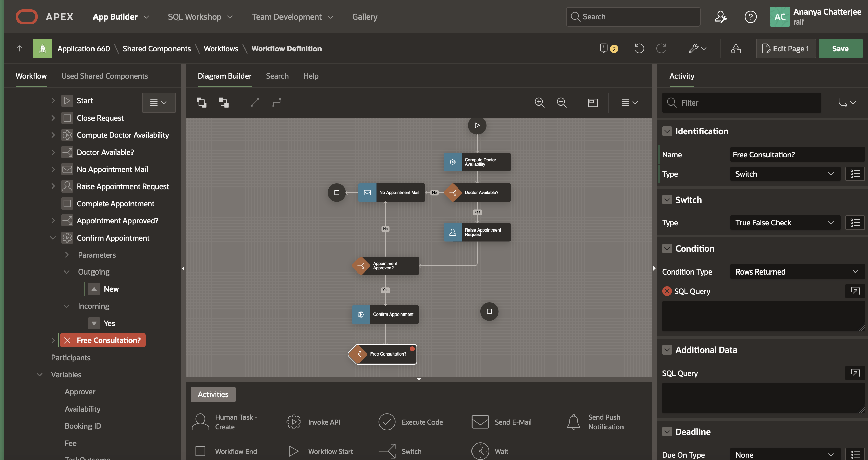Switch to Used Shared Components tab

click(x=105, y=76)
